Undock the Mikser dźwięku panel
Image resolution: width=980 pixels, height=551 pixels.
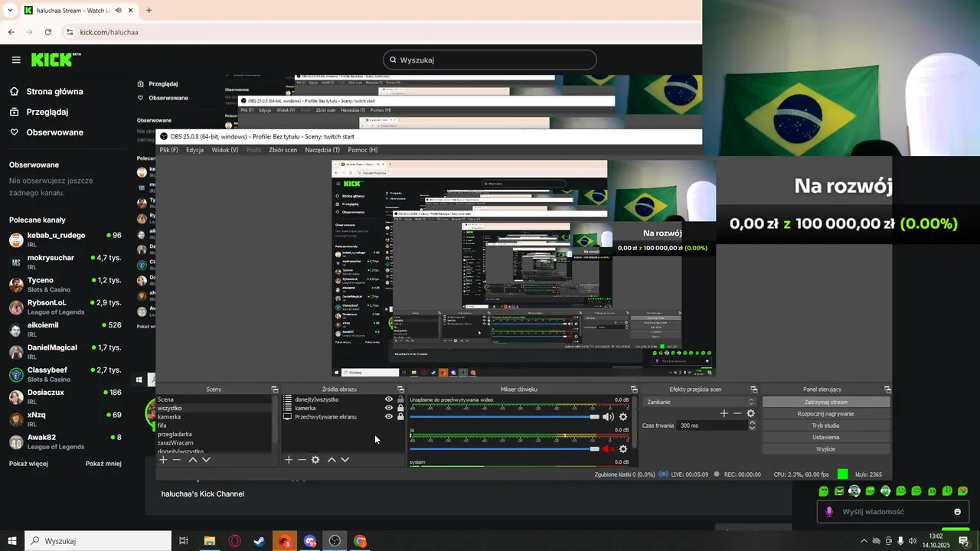pyautogui.click(x=634, y=390)
